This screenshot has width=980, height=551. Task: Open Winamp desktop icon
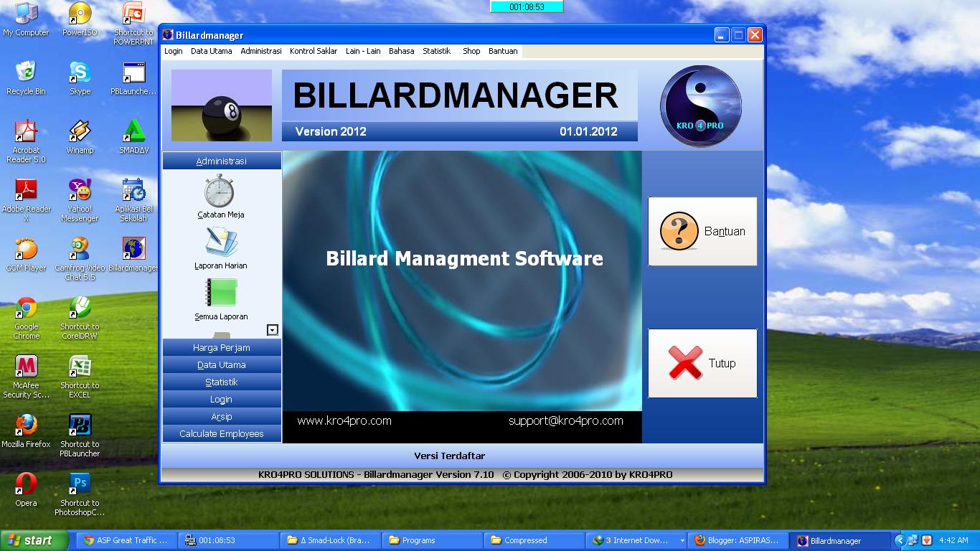(x=80, y=137)
